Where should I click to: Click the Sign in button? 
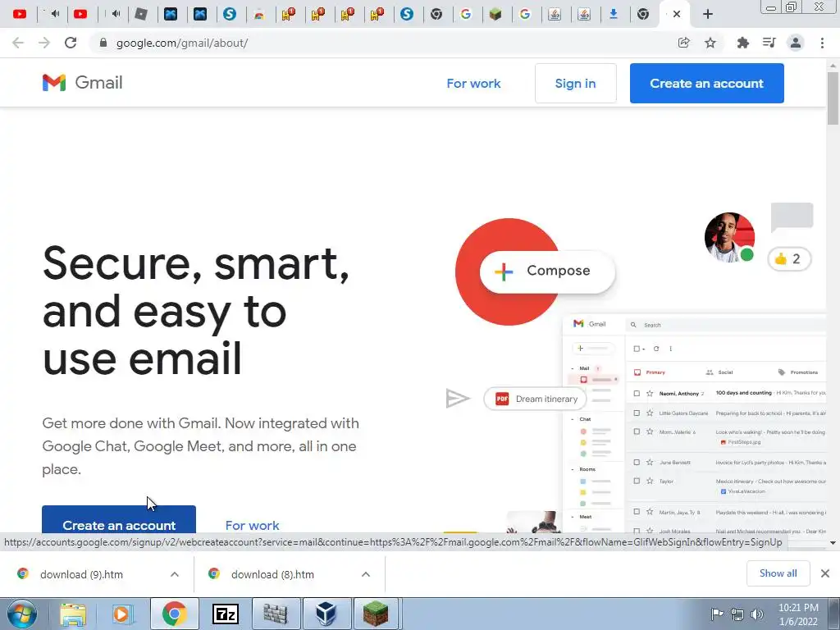(x=575, y=83)
